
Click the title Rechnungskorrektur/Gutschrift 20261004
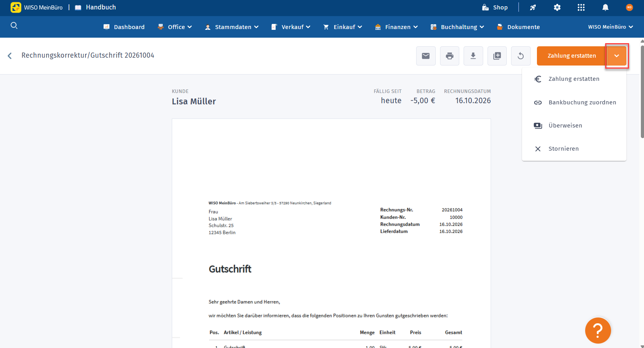(88, 55)
